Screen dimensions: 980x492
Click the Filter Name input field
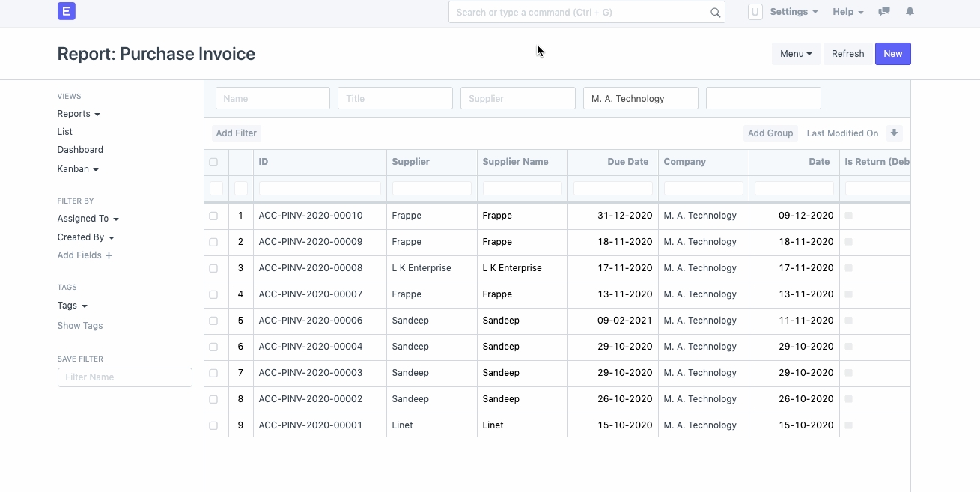tap(125, 377)
